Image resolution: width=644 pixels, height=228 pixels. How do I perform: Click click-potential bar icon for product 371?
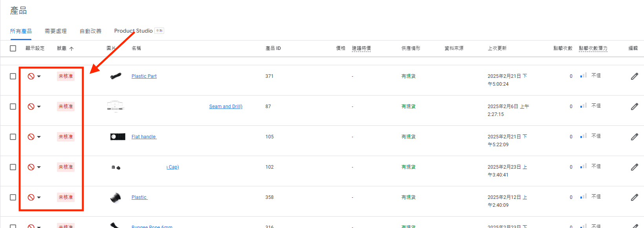point(584,75)
